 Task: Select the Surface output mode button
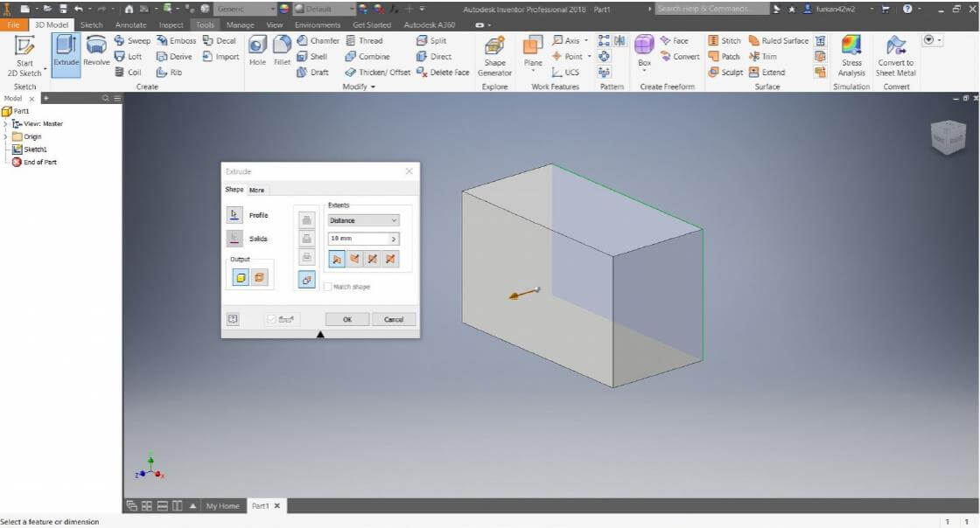260,277
